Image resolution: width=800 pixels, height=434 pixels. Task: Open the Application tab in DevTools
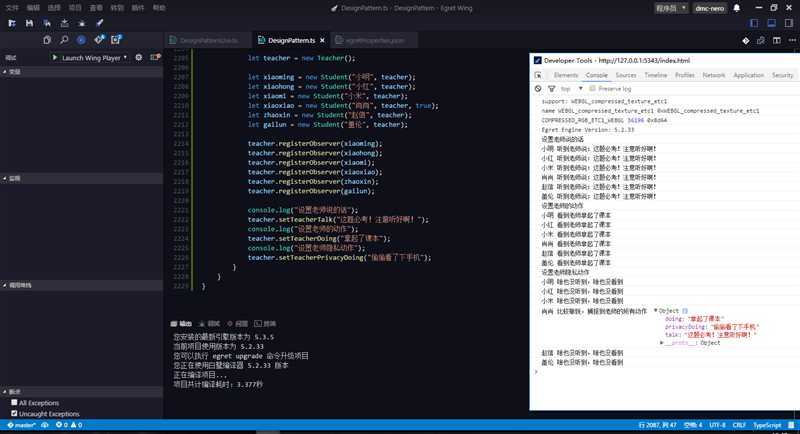tap(748, 75)
